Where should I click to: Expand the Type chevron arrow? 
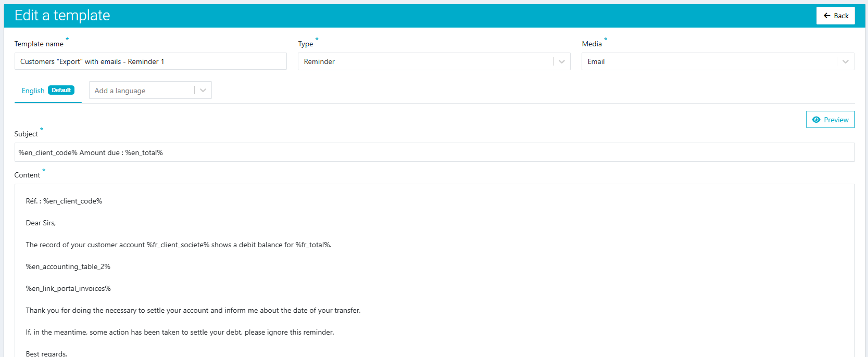coord(562,61)
